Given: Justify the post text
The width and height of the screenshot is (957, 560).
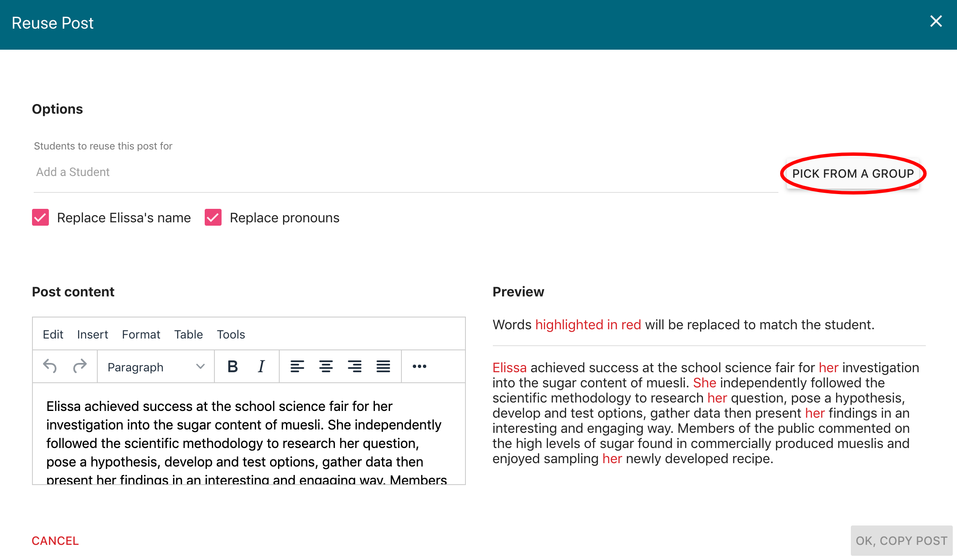Looking at the screenshot, I should click(x=383, y=366).
